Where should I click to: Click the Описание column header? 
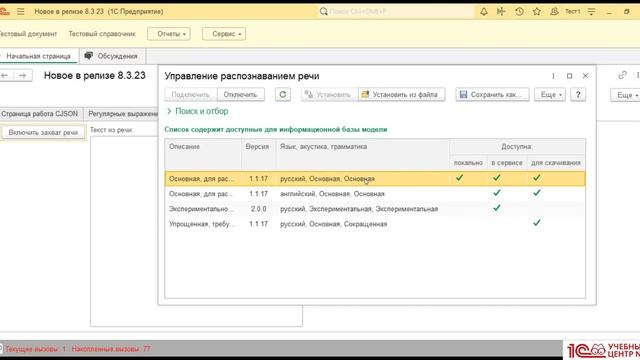[x=203, y=155]
